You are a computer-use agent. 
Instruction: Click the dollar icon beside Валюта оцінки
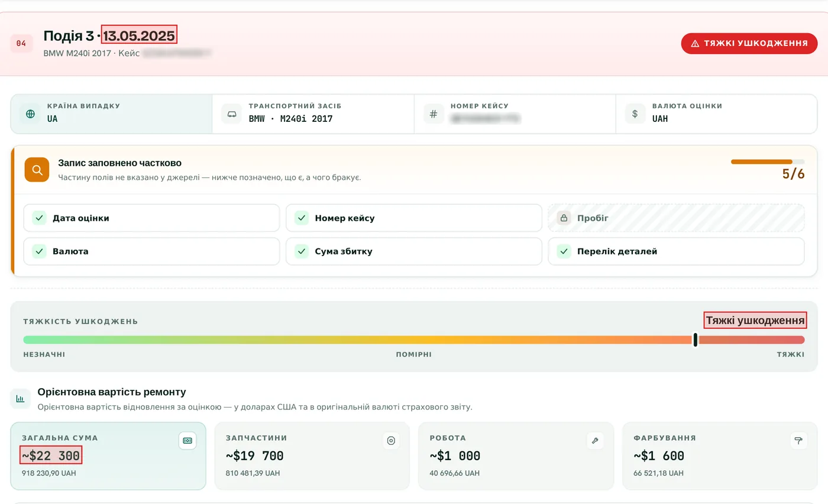635,114
